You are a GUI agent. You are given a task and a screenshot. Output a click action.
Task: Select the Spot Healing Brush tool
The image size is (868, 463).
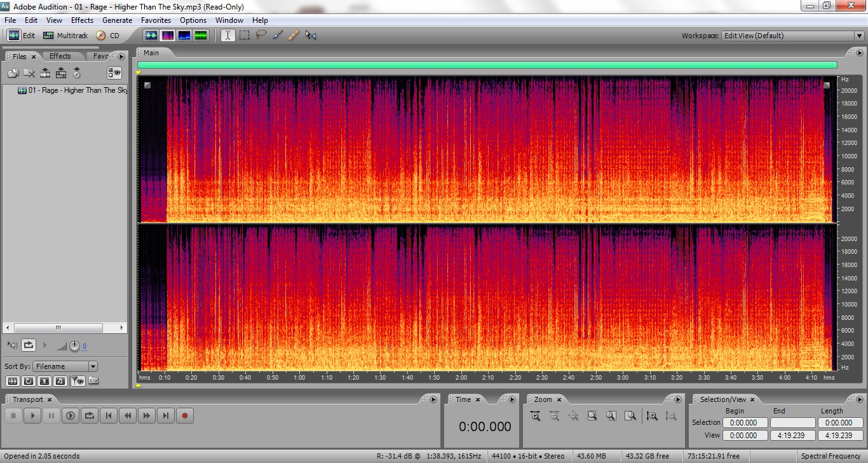coord(294,36)
